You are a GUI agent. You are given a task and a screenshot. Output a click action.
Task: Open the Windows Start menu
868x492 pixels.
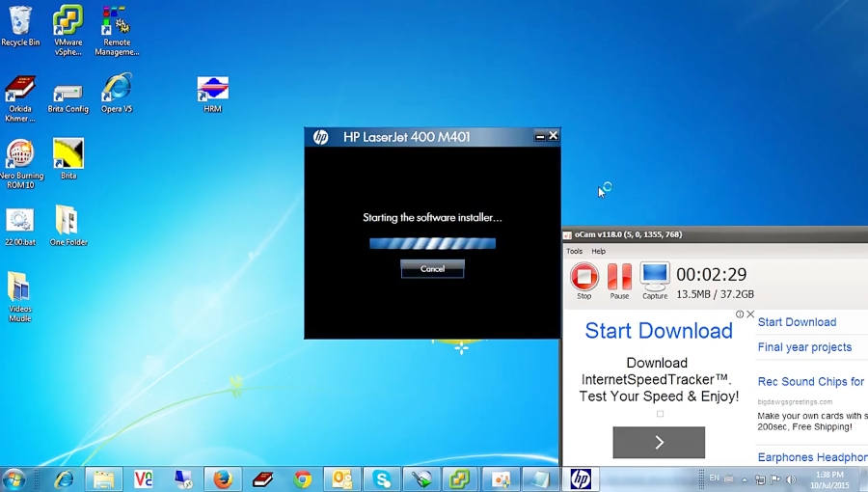coord(14,478)
